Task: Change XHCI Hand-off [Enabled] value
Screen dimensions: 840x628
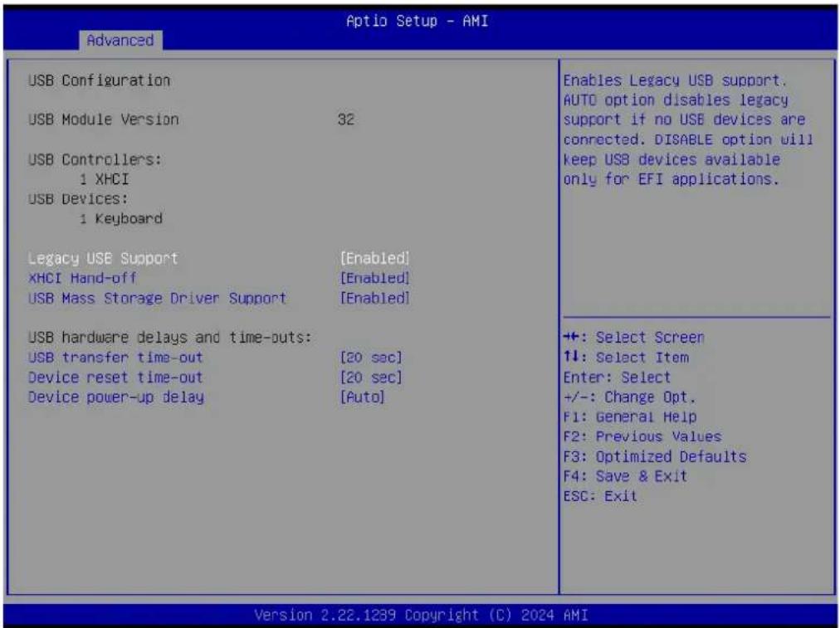Action: tap(374, 278)
